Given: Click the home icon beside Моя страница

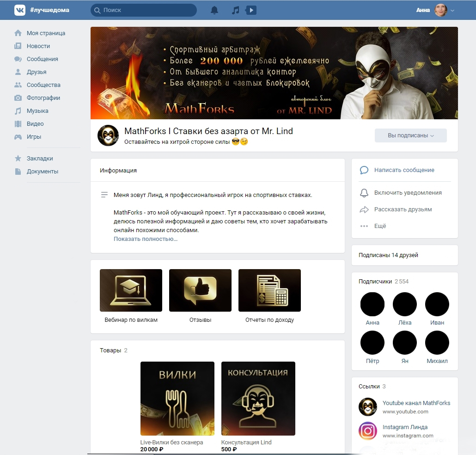Looking at the screenshot, I should [x=18, y=33].
